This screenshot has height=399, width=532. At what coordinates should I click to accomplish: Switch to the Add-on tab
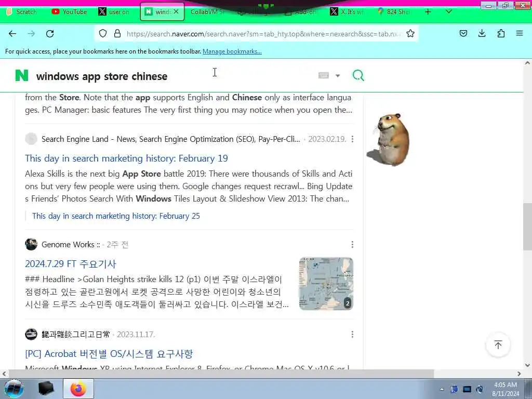point(301,12)
